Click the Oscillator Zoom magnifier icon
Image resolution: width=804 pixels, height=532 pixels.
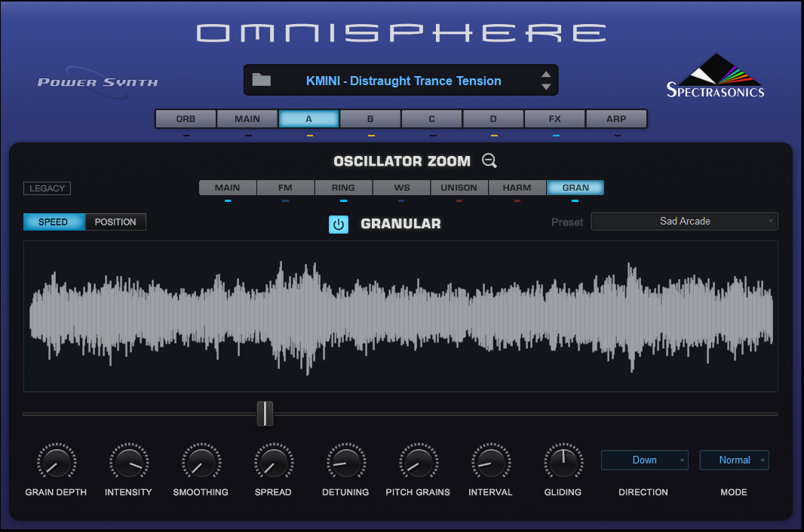coord(489,161)
